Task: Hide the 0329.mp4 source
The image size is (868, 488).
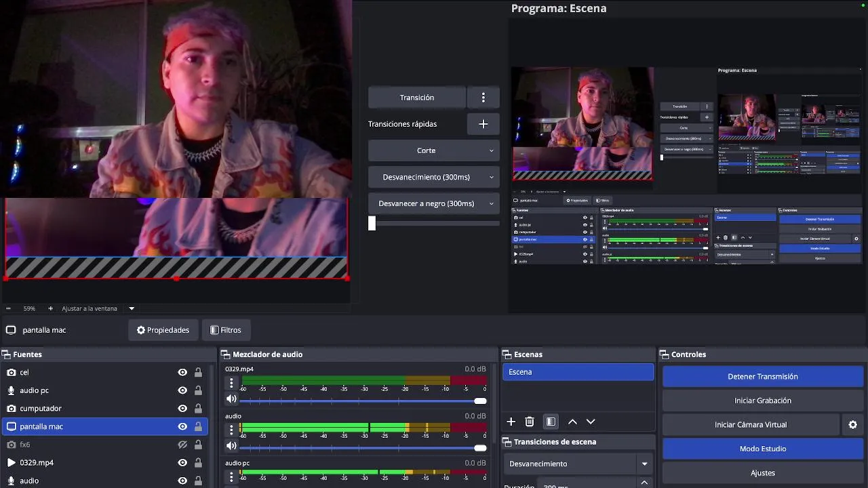Action: pyautogui.click(x=182, y=463)
